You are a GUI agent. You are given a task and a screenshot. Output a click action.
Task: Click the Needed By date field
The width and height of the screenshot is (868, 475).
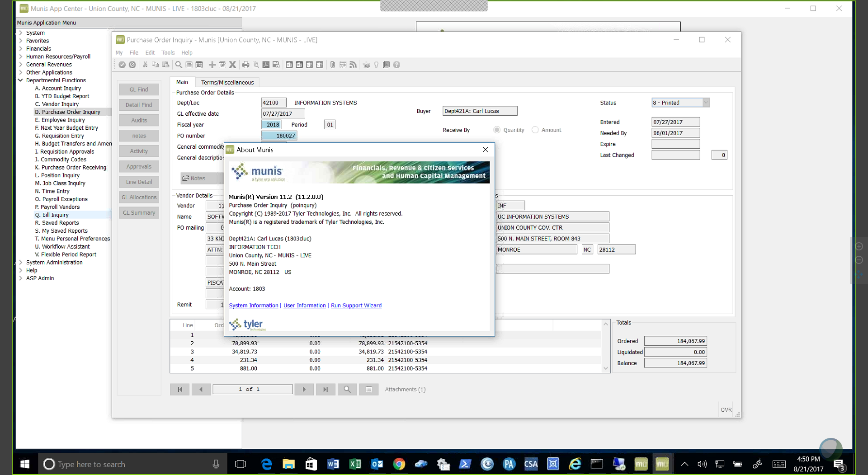(x=675, y=133)
